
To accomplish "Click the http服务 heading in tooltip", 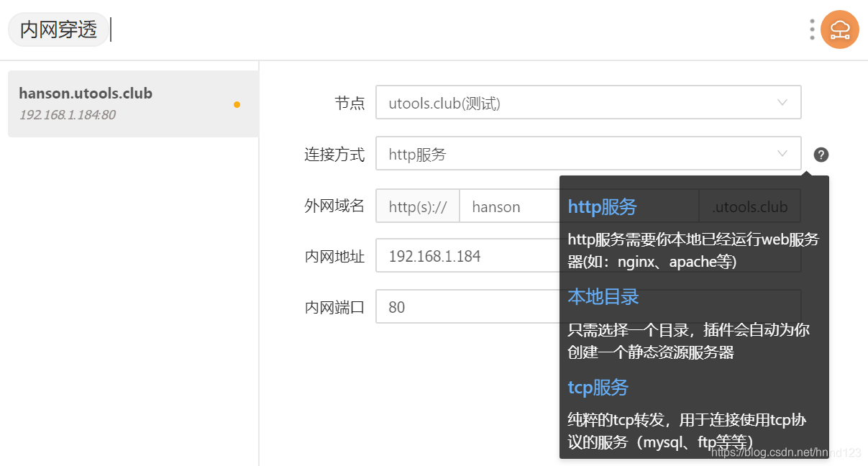I will [603, 207].
